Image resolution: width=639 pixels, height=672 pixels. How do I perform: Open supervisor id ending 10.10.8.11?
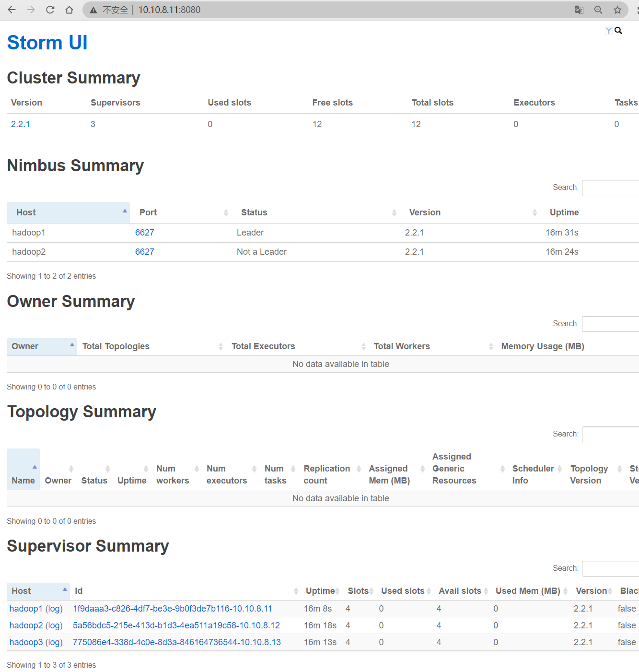point(173,609)
